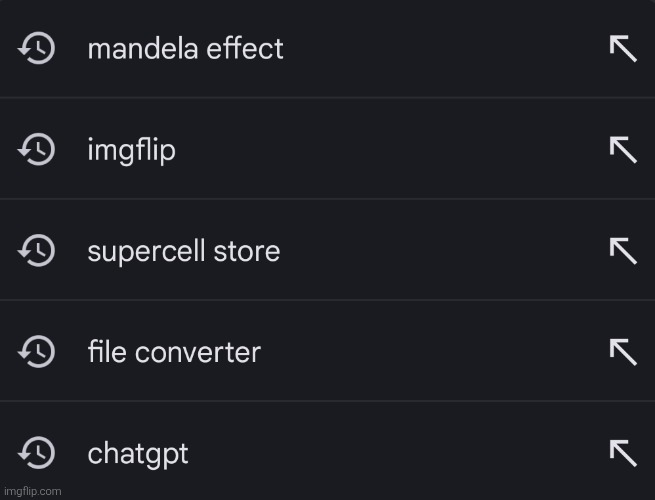Click the imgflip.com watermark

pos(32,491)
